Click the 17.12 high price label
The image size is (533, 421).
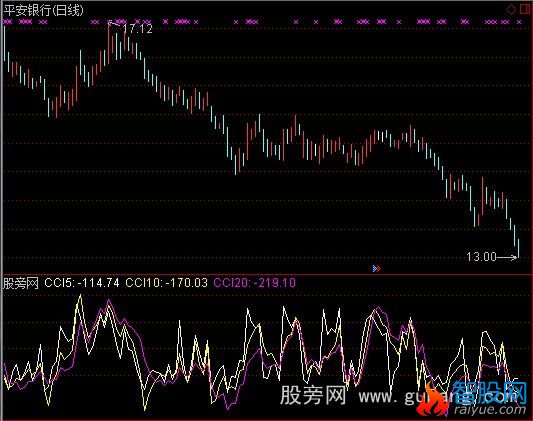[x=137, y=29]
